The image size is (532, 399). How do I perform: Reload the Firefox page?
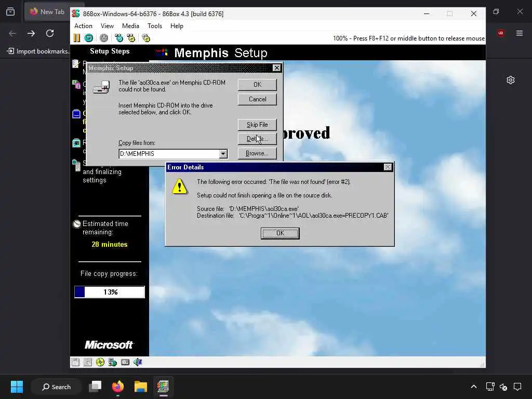point(50,33)
